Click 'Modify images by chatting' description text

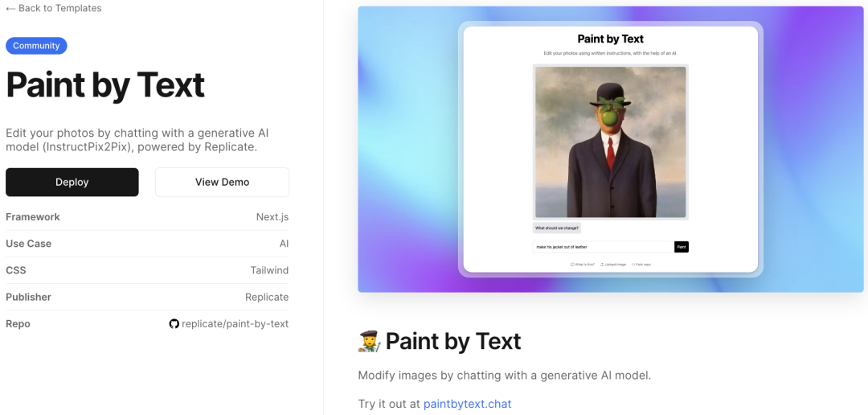coord(504,375)
